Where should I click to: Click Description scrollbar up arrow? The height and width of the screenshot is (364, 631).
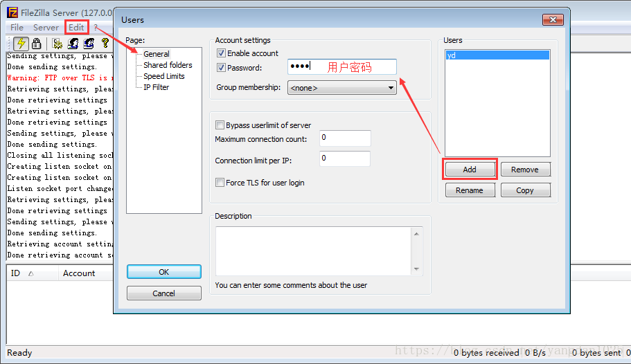416,233
